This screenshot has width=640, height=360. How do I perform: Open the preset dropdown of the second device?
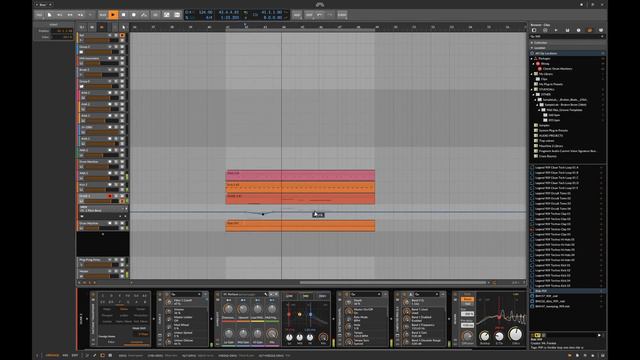pos(186,294)
